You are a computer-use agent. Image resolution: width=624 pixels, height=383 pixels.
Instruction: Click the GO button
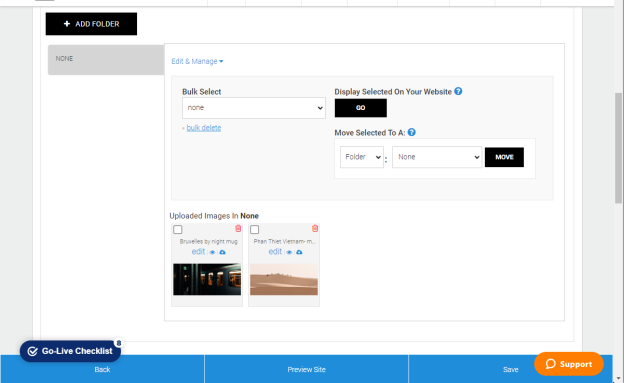(361, 108)
